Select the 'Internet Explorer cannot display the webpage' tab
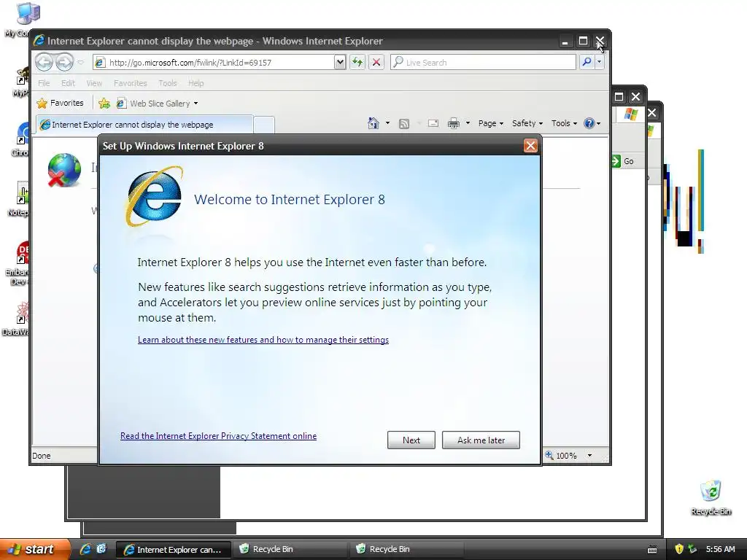 (x=145, y=125)
